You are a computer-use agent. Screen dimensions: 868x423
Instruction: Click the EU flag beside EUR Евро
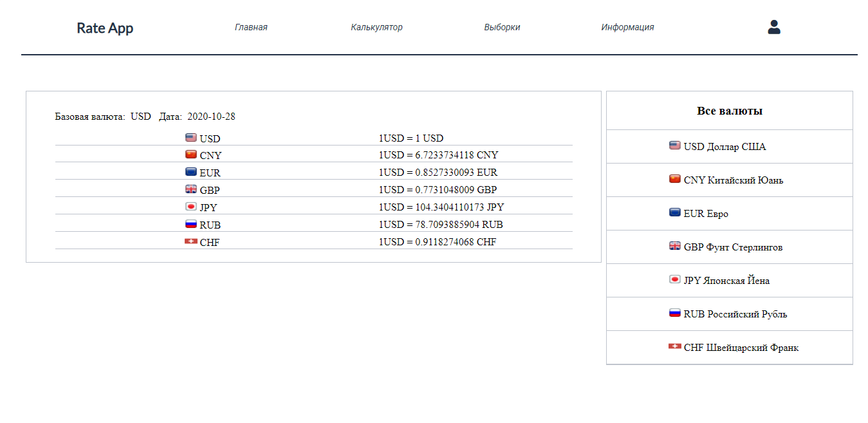[675, 212]
